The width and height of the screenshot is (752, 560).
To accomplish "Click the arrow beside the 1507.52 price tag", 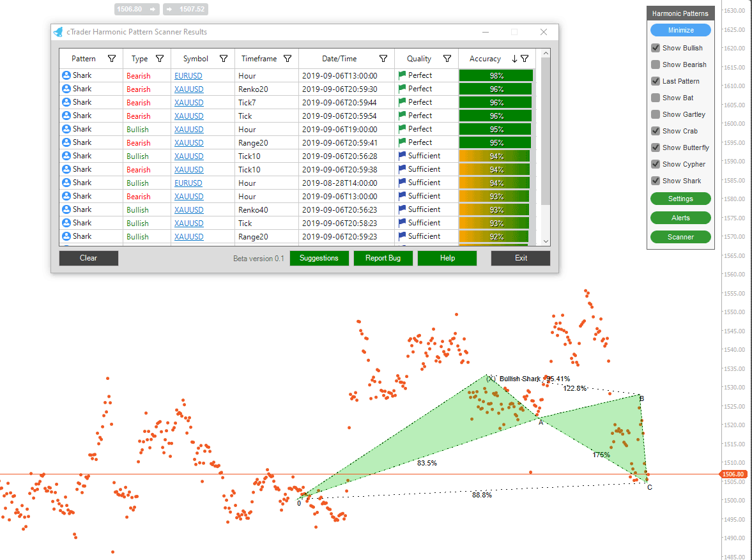I will (169, 9).
